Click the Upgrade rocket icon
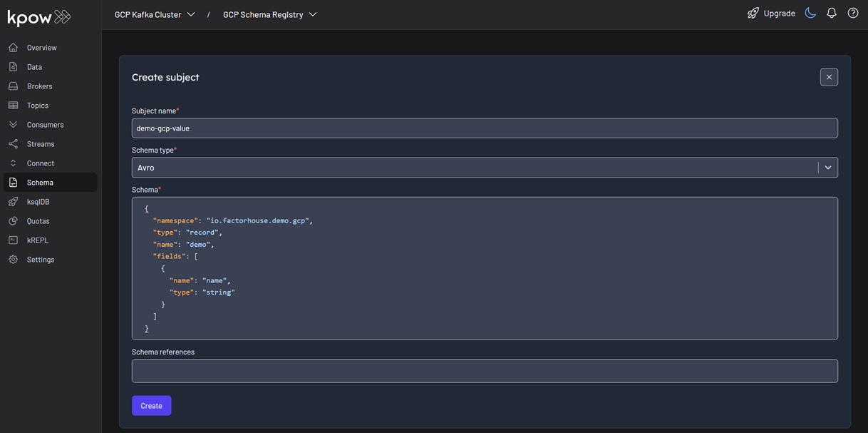This screenshot has height=433, width=868. click(x=753, y=13)
